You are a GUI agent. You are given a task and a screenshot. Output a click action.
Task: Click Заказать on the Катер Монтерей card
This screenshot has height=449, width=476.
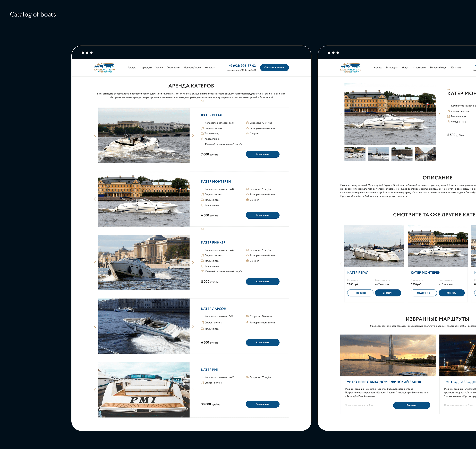point(451,293)
